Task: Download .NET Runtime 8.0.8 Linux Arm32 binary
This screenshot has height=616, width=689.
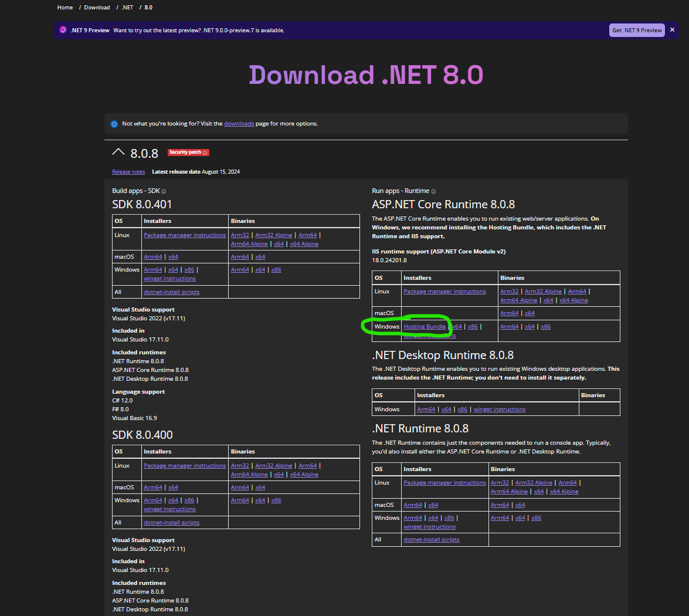Action: point(500,483)
